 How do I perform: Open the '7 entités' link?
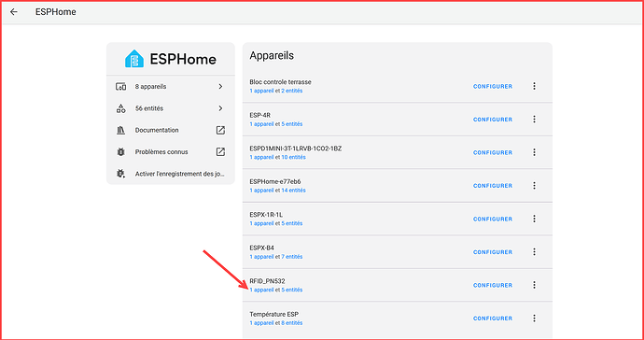[292, 257]
